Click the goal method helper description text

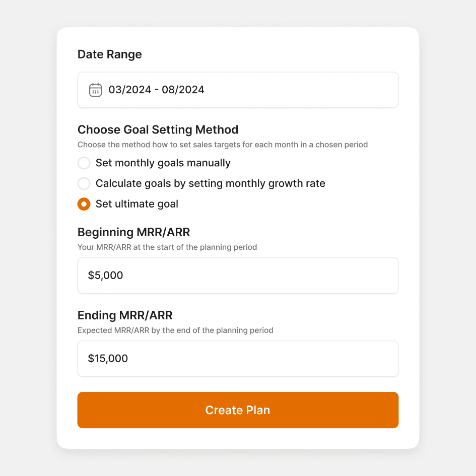click(x=223, y=145)
